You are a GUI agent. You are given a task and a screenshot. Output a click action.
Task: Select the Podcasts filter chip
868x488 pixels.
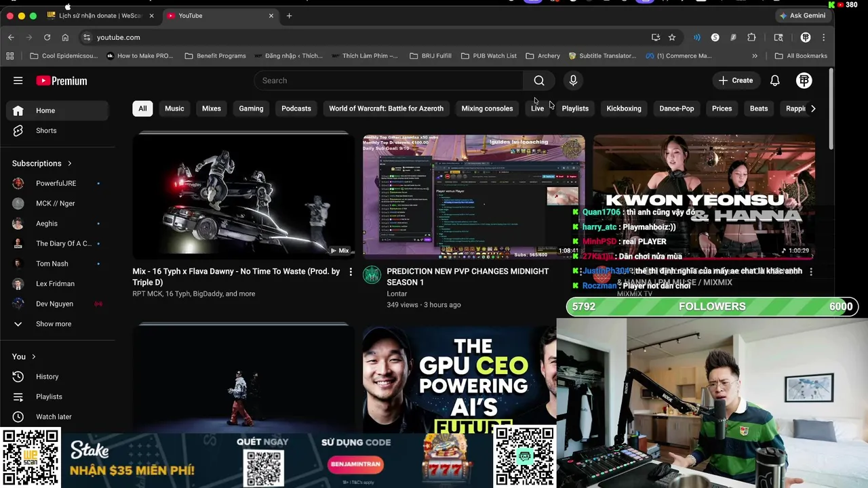pos(296,108)
